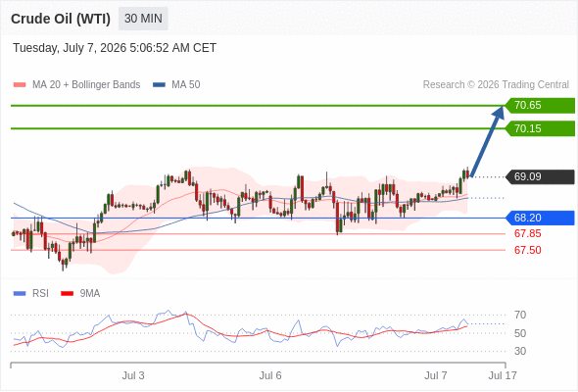578x392 pixels.
Task: Click the 67.85 support level label
Action: click(528, 234)
